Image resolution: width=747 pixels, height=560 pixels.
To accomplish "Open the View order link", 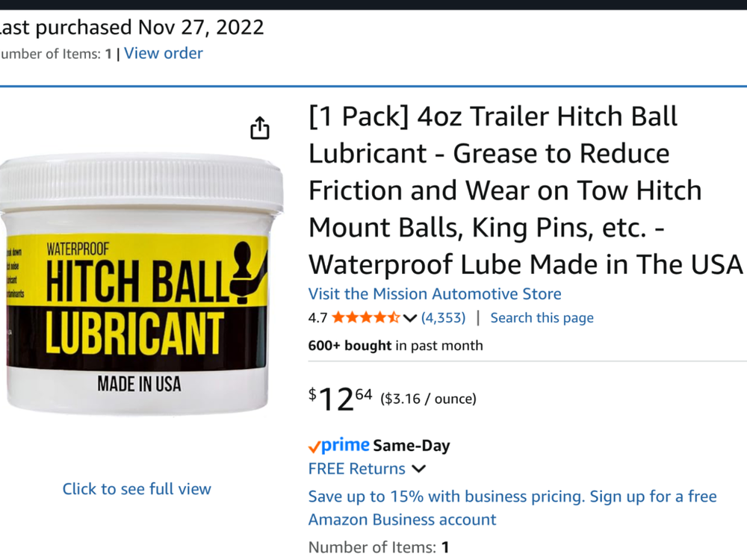I will click(163, 53).
